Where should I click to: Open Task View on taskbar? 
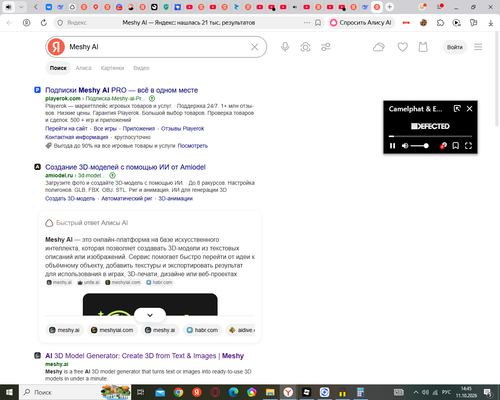point(140,392)
